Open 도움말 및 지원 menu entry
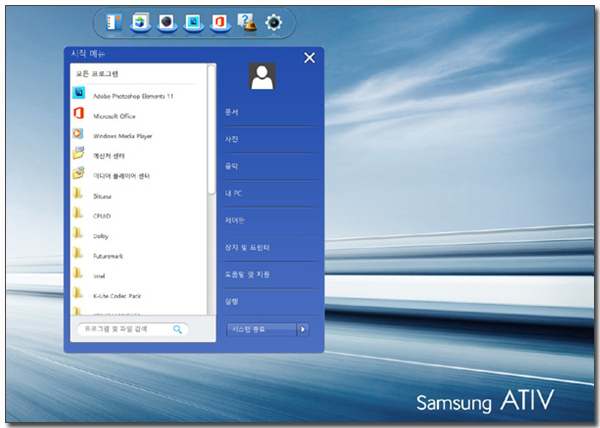 pos(269,275)
